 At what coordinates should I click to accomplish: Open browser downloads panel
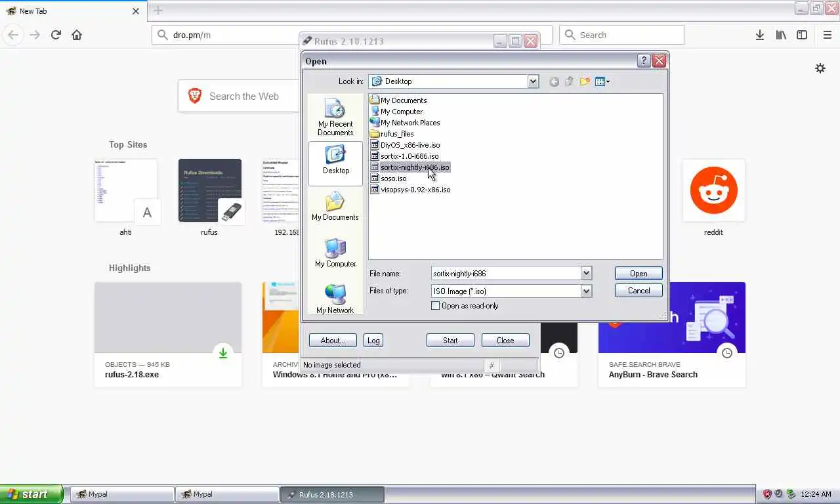pos(760,35)
